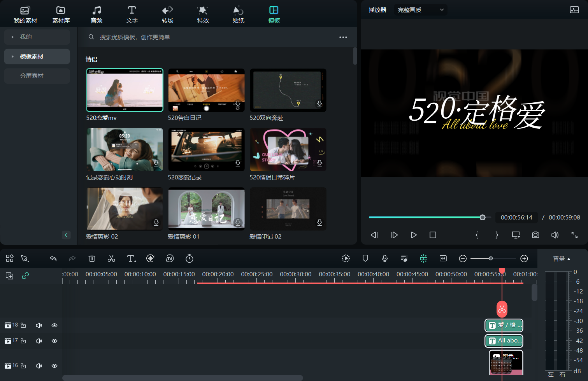Zoom in the timeline with plus icon
Screen dimensions: 588x381
(524, 258)
